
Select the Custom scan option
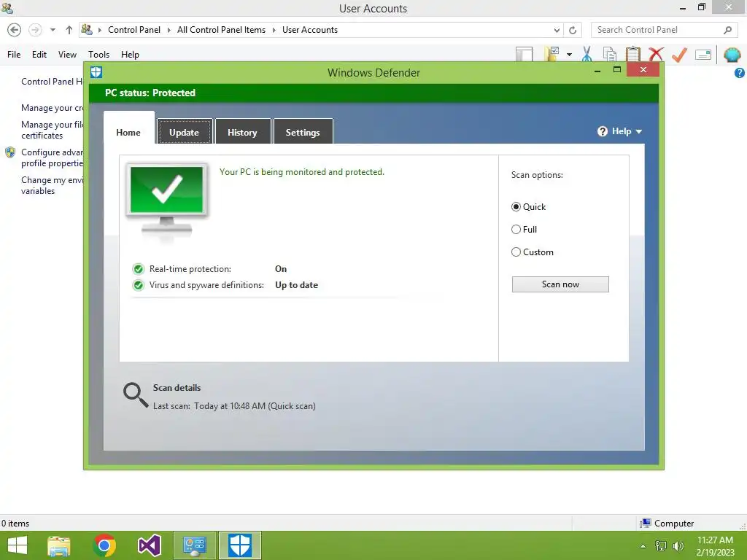pos(532,252)
